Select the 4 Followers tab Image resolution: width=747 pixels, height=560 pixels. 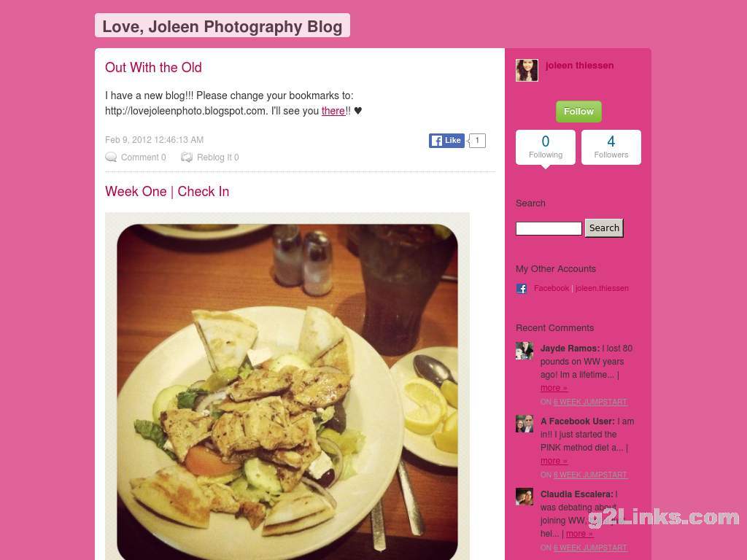[x=611, y=147]
